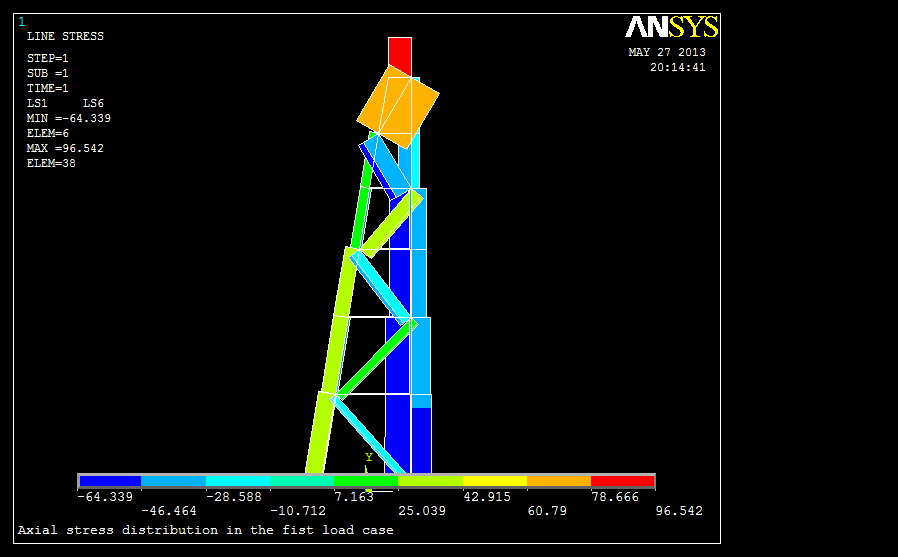
Task: Click the SUB =1 label
Action: point(48,73)
